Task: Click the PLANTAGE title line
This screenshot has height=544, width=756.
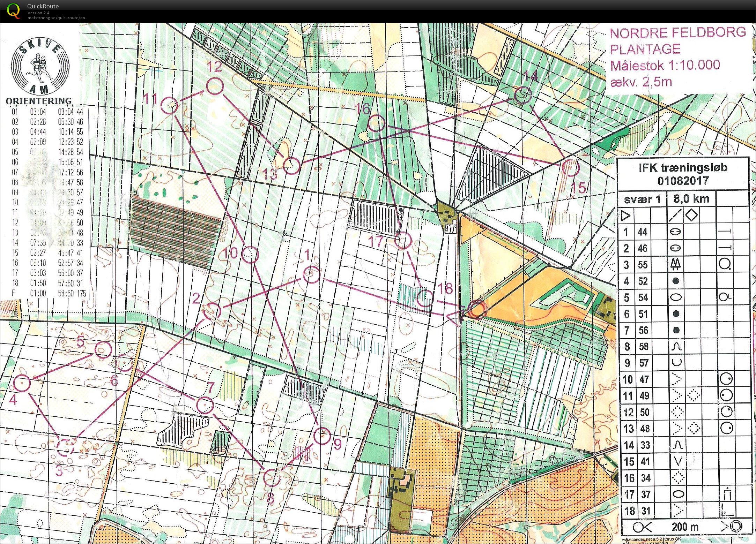Action: click(x=645, y=49)
